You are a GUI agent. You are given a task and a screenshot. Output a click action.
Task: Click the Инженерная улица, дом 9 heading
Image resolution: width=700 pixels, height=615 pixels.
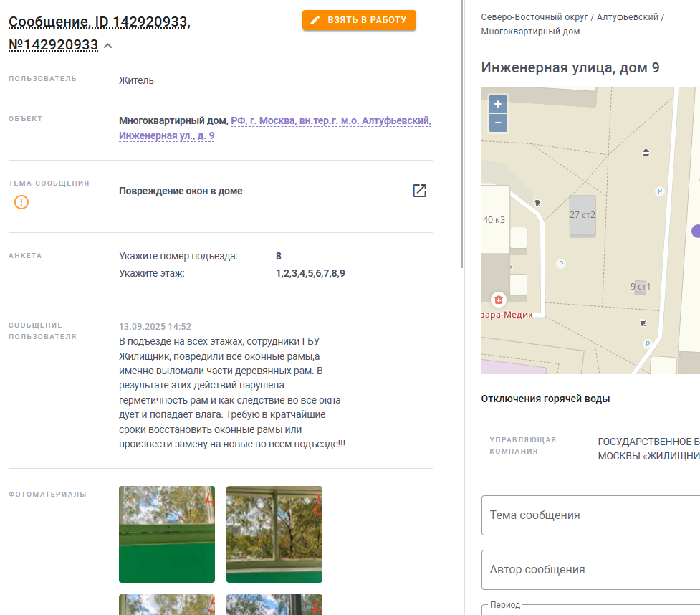click(570, 67)
